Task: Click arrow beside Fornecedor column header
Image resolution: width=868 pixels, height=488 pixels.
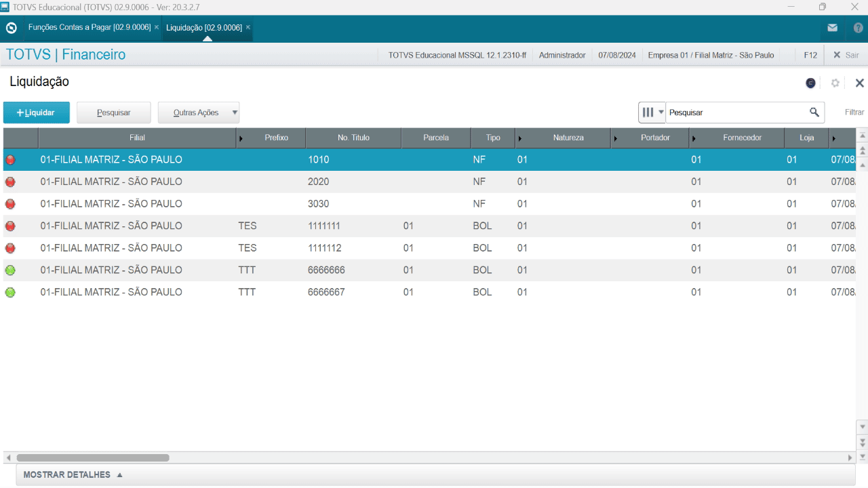Action: click(x=694, y=138)
